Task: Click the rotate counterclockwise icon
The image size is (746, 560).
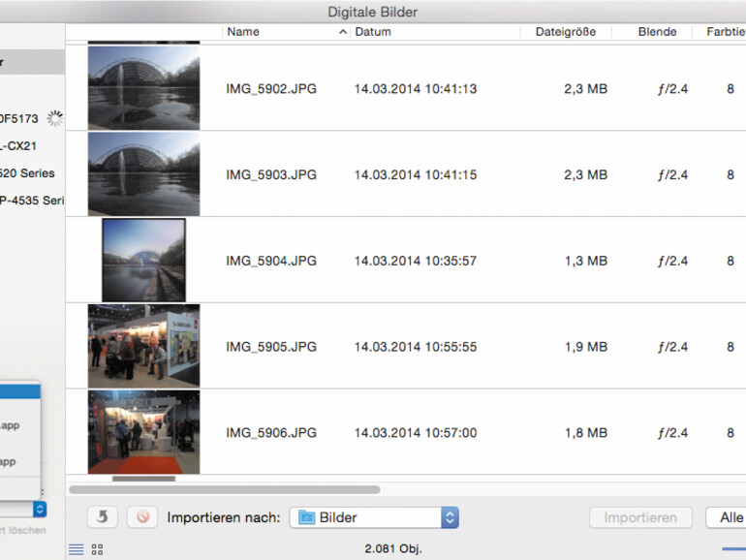Action: [103, 517]
